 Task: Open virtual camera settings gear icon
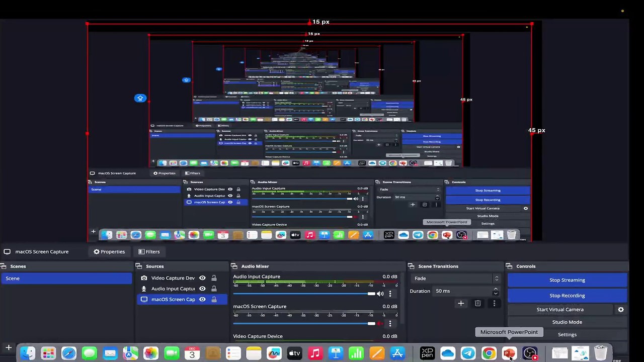[x=621, y=310]
